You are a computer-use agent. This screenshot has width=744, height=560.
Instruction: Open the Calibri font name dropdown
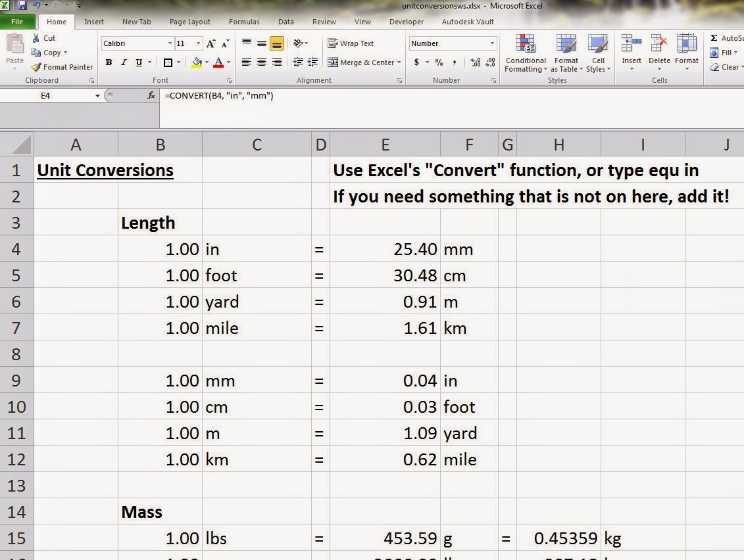pos(170,43)
